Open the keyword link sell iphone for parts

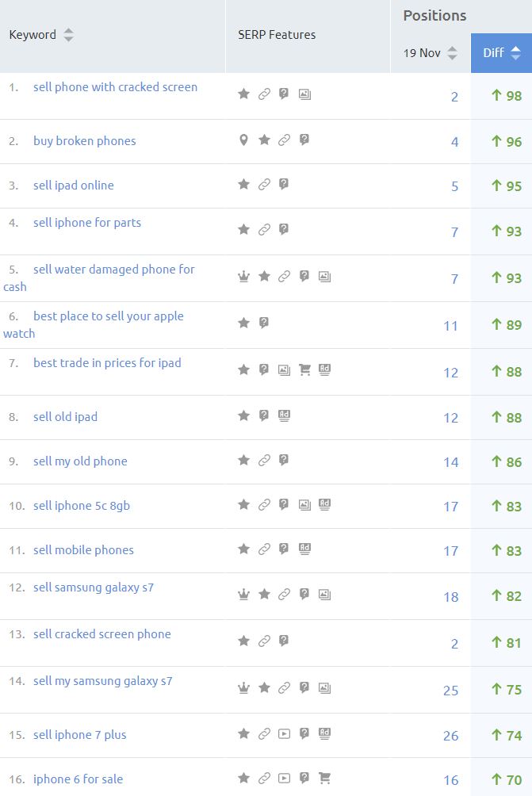pyautogui.click(x=87, y=223)
